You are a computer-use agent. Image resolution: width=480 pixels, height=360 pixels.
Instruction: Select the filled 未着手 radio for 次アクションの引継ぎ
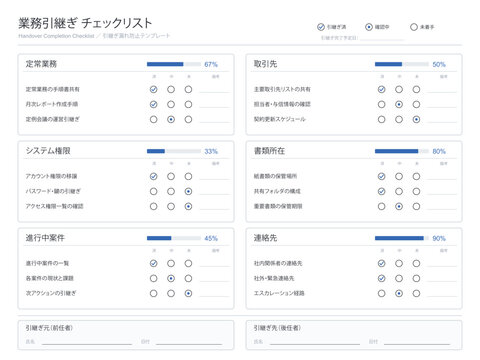pyautogui.click(x=188, y=293)
